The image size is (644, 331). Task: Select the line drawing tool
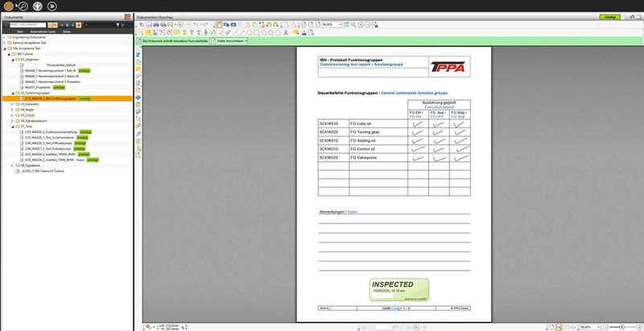(236, 32)
